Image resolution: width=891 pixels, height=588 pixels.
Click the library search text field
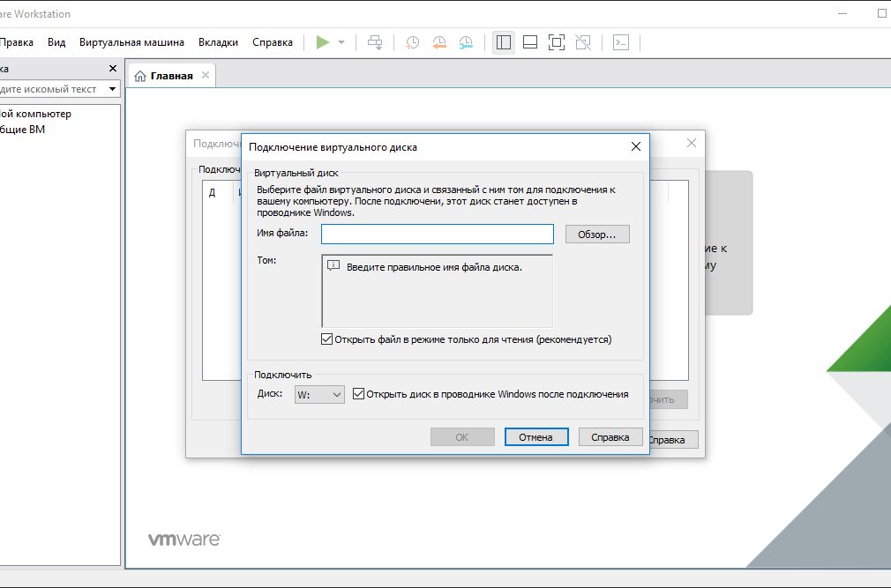52,89
